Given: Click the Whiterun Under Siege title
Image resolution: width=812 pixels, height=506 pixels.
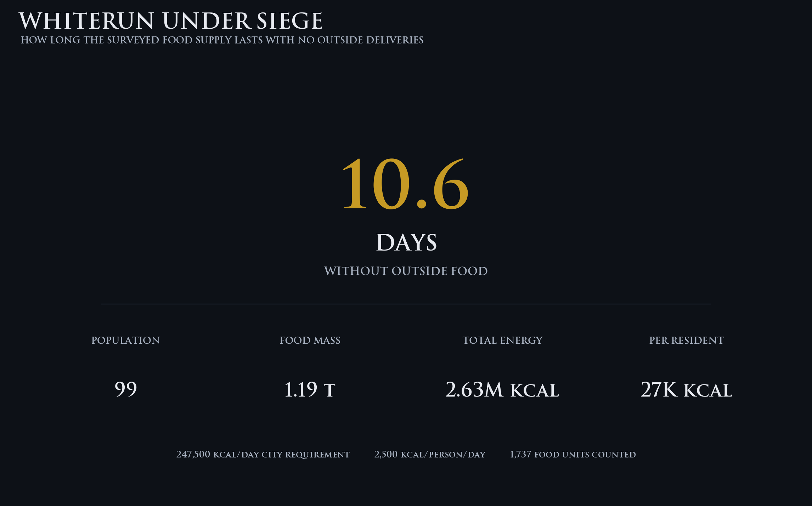Looking at the screenshot, I should [171, 21].
